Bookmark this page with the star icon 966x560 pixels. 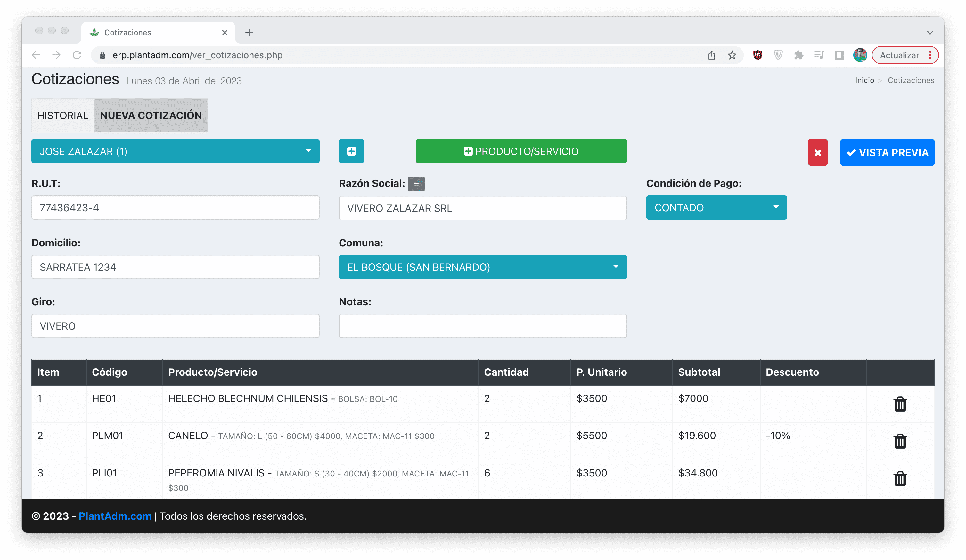point(732,55)
